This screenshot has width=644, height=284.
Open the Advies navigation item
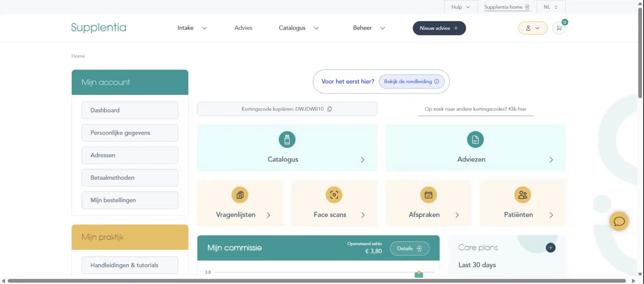point(243,28)
